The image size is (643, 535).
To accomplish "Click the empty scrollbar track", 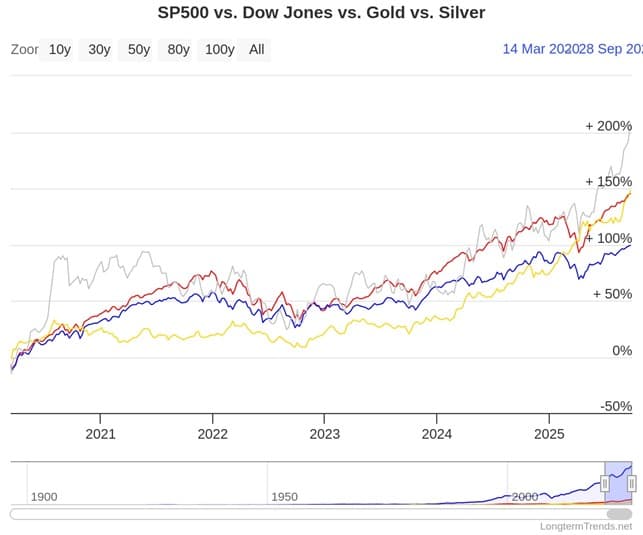I will coord(308,514).
